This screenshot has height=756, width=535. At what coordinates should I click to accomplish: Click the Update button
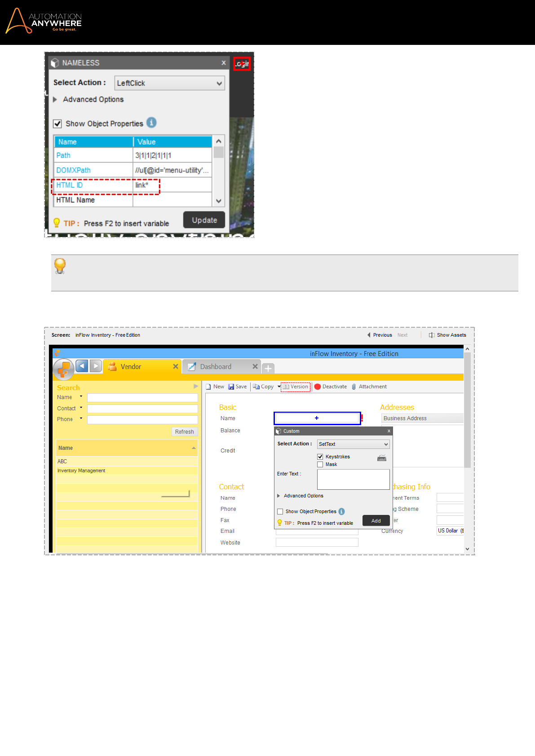tap(204, 220)
